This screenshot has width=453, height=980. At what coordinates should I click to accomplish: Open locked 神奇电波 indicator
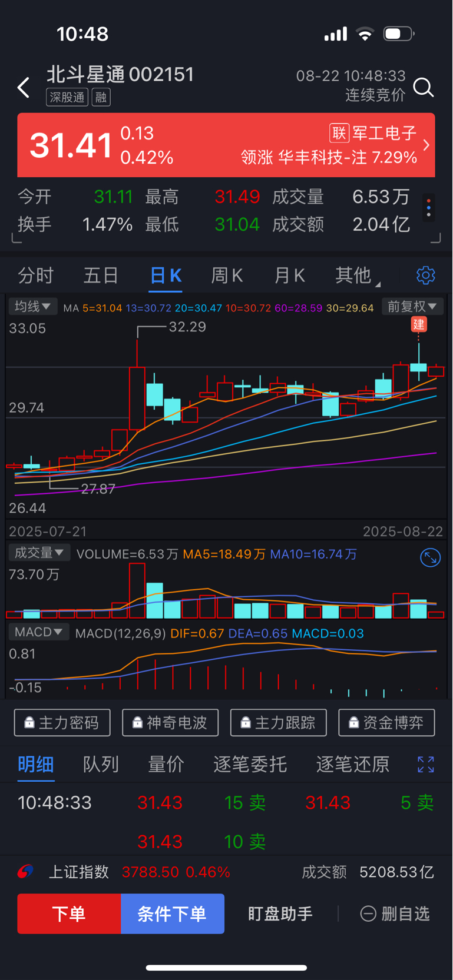(170, 723)
